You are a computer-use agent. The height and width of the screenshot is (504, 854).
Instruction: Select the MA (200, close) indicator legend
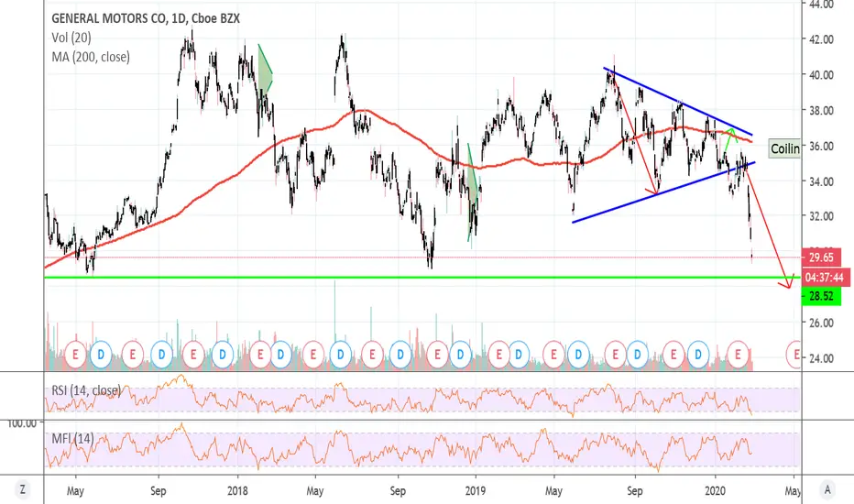(91, 57)
